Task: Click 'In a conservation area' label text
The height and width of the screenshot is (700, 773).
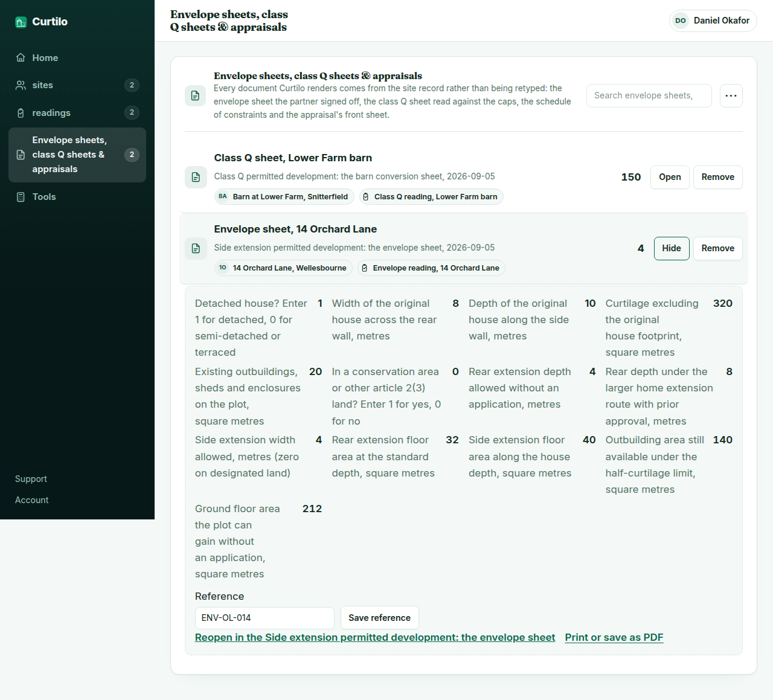Action: click(x=386, y=396)
